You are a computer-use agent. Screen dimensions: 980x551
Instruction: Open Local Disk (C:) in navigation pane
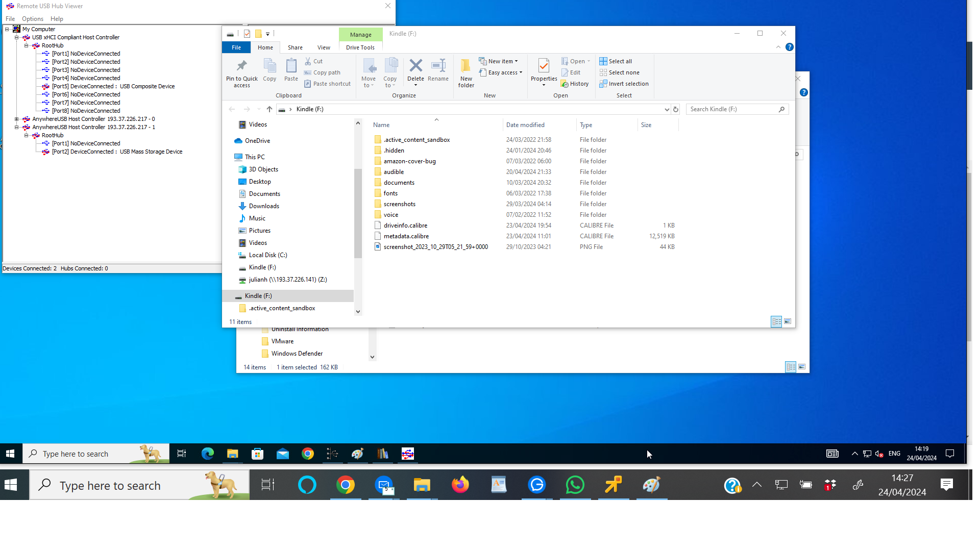268,255
